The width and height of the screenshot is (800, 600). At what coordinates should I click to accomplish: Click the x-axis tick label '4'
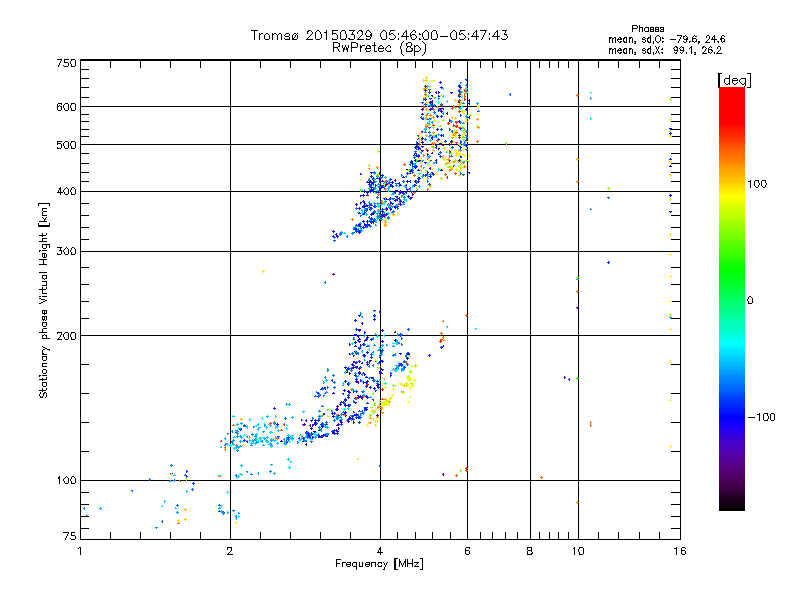[x=380, y=551]
